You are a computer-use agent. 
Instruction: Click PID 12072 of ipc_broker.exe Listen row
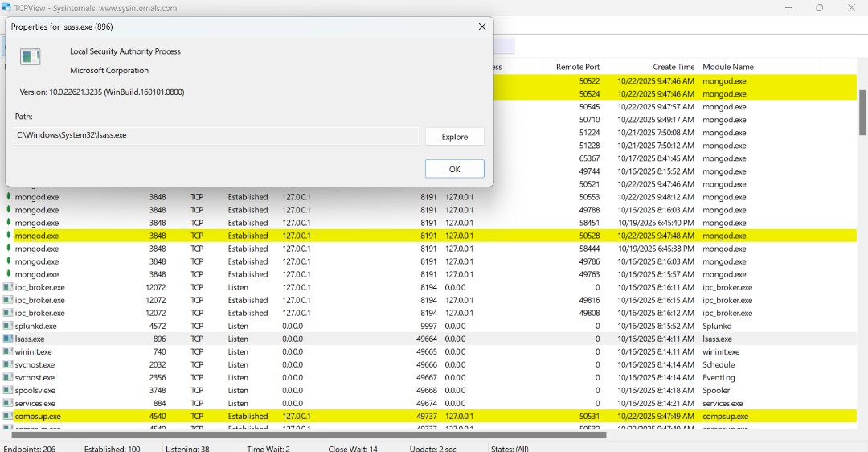click(156, 287)
